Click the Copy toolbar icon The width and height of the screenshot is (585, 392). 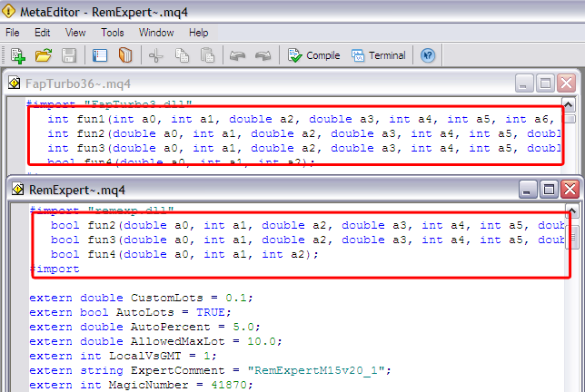click(x=182, y=55)
